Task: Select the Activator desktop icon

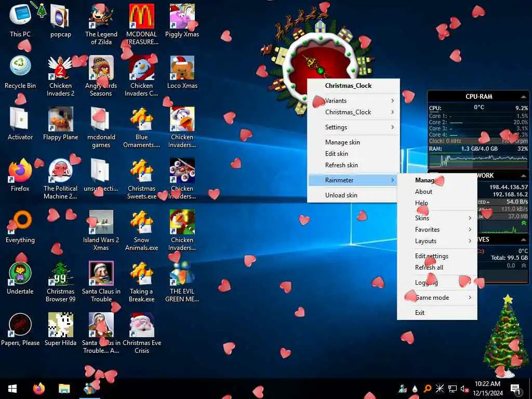Action: tap(20, 124)
